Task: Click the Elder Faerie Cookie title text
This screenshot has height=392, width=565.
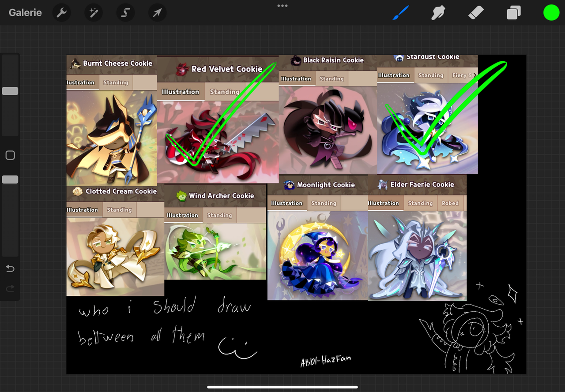Action: click(x=422, y=185)
